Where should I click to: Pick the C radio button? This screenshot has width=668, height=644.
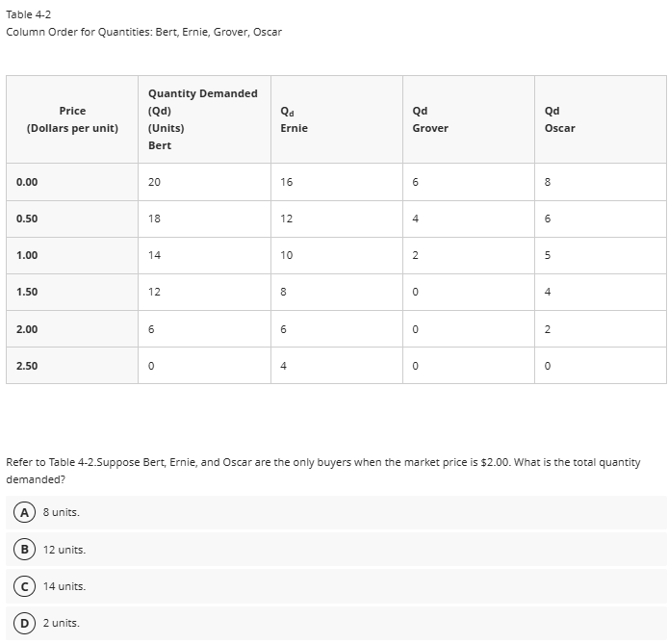(21, 586)
